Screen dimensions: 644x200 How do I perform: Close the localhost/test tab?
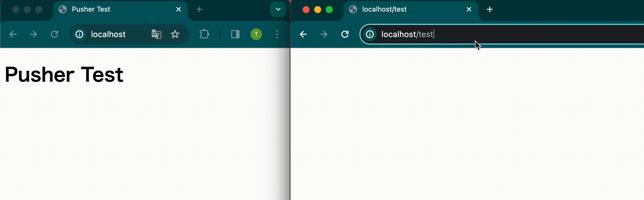pyautogui.click(x=469, y=10)
